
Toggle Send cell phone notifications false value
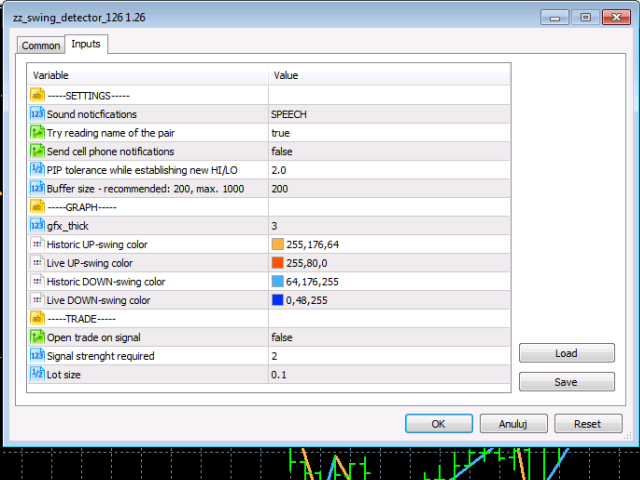pyautogui.click(x=390, y=151)
